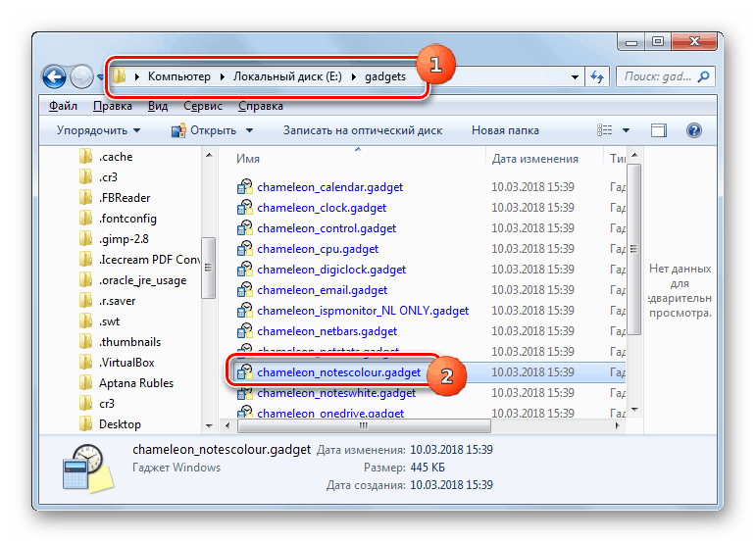This screenshot has height=543, width=756.
Task: Select the .thumbnails folder in tree
Action: 129,342
